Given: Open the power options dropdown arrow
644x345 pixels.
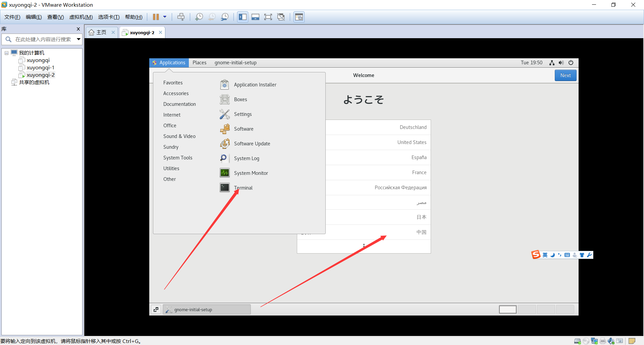Looking at the screenshot, I should [165, 17].
